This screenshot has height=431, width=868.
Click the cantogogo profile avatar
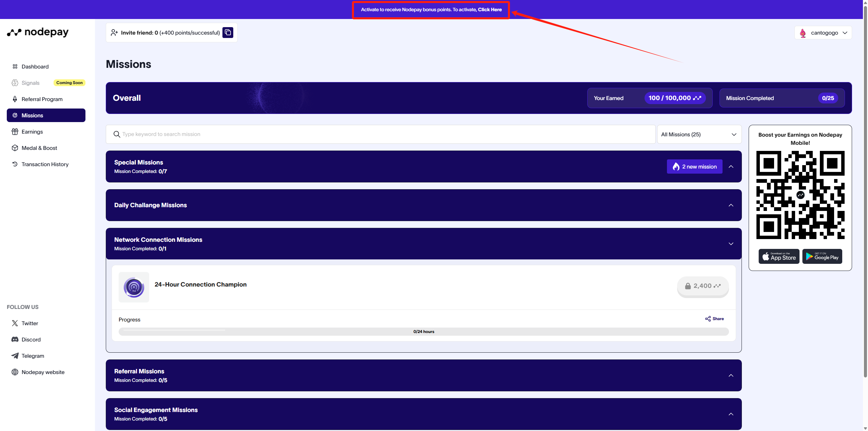tap(803, 33)
